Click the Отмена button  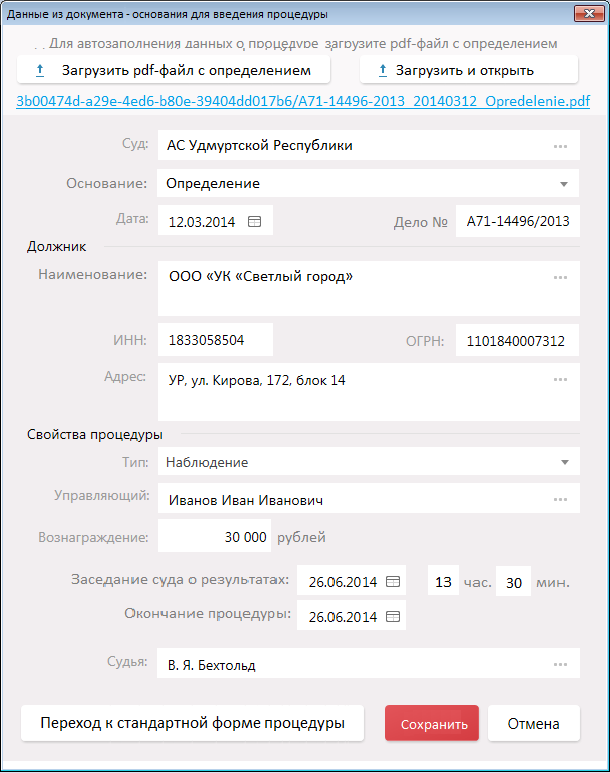tap(533, 724)
